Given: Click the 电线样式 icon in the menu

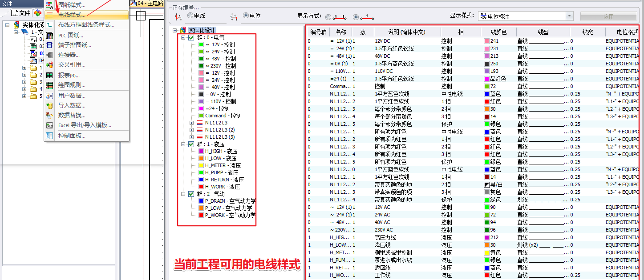Looking at the screenshot, I should 49,15.
